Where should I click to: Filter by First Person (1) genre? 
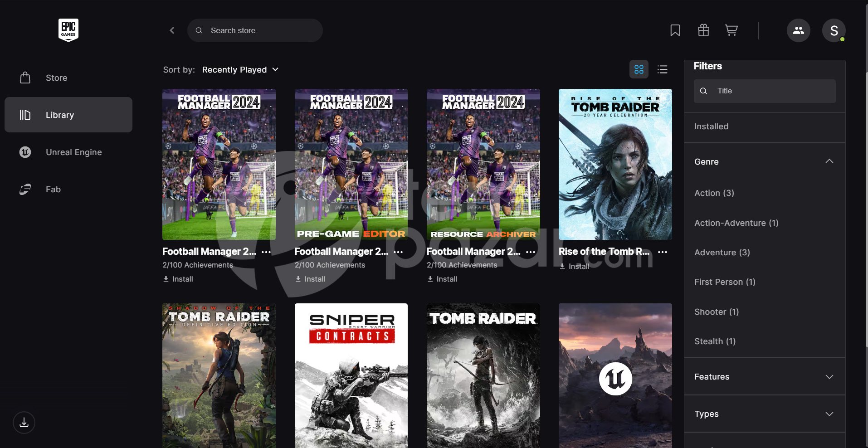pos(725,282)
